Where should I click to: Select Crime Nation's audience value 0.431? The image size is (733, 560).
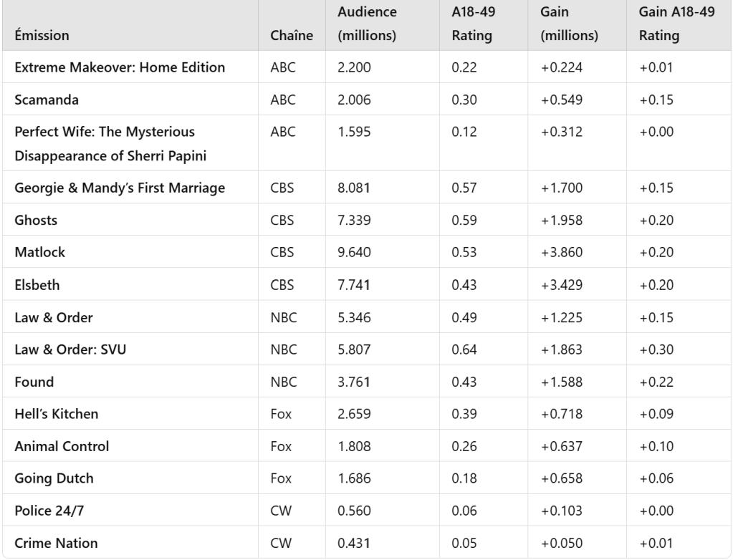pos(352,542)
